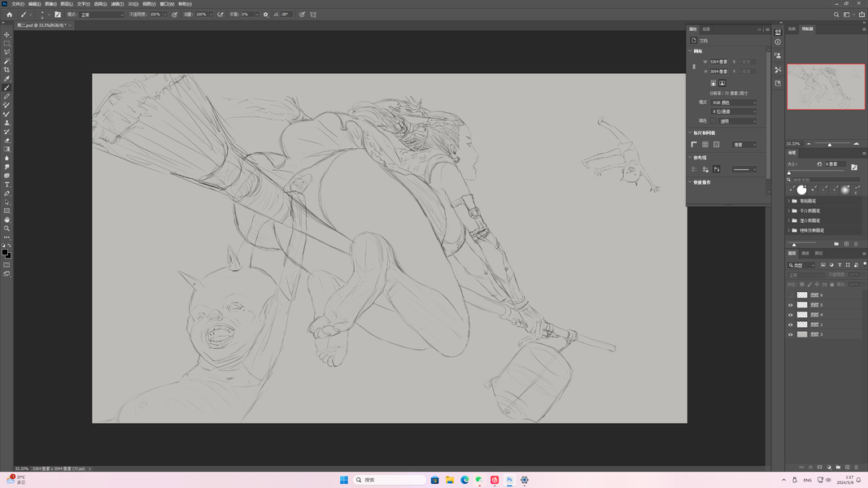This screenshot has width=868, height=488.
Task: Expand the 干介质画笔 brush folder
Action: (789, 211)
